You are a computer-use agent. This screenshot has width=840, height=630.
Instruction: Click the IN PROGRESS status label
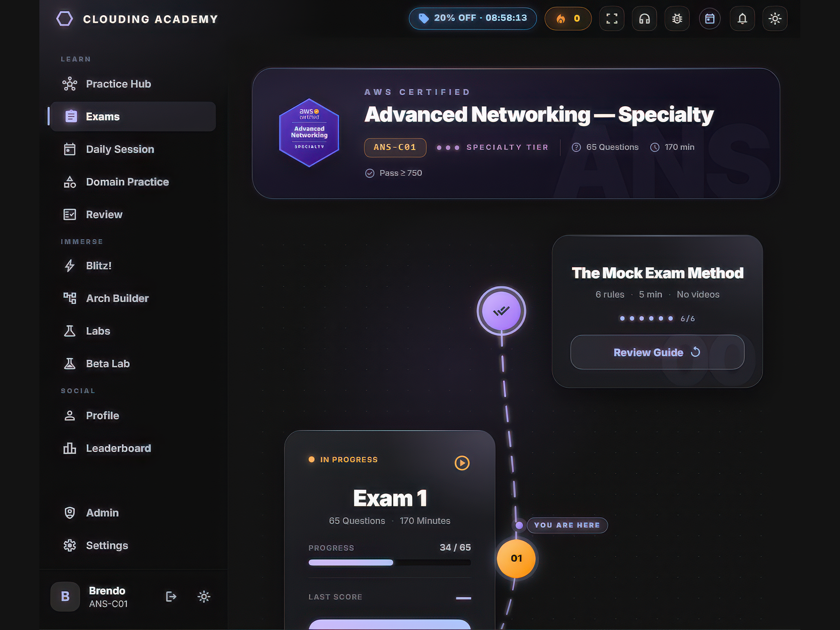[349, 459]
